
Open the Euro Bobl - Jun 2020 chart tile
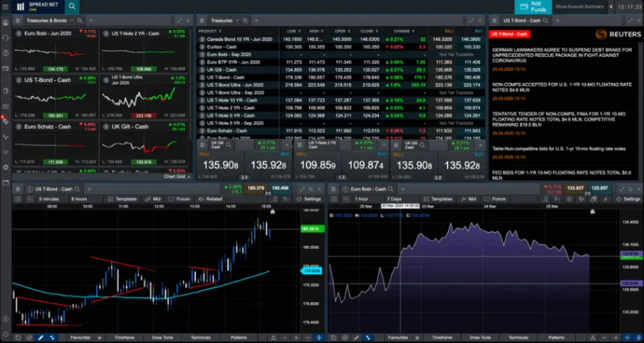coord(55,50)
